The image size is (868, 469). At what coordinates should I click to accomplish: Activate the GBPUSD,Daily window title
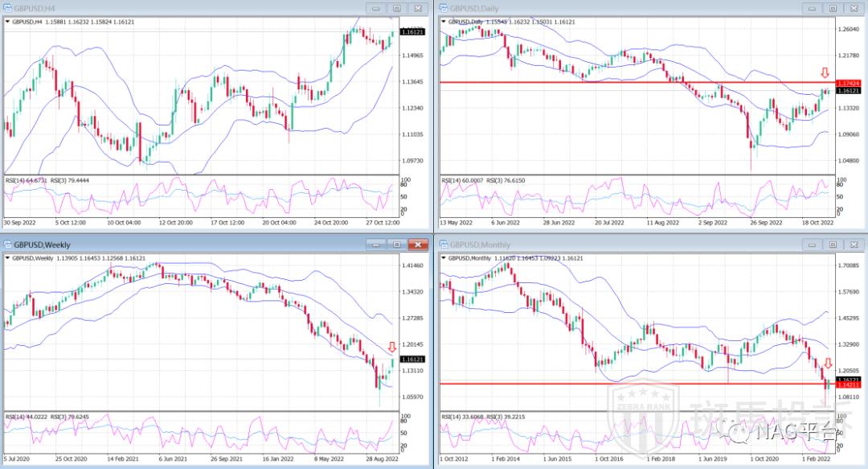(x=474, y=9)
